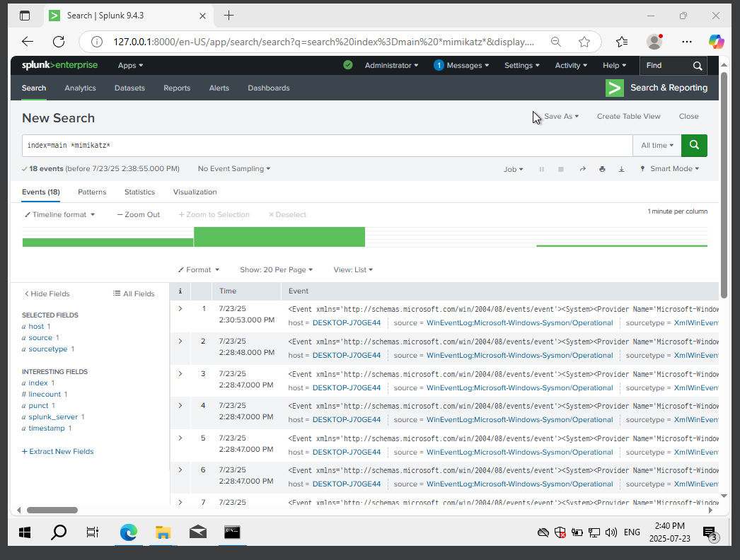740x560 pixels.
Task: Click the green search magnifier button
Action: pos(694,146)
